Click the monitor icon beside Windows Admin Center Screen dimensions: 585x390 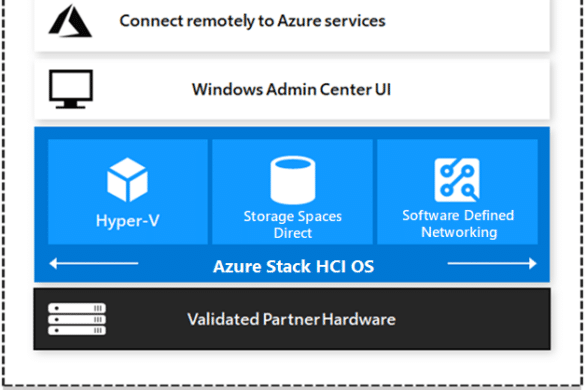tap(71, 89)
